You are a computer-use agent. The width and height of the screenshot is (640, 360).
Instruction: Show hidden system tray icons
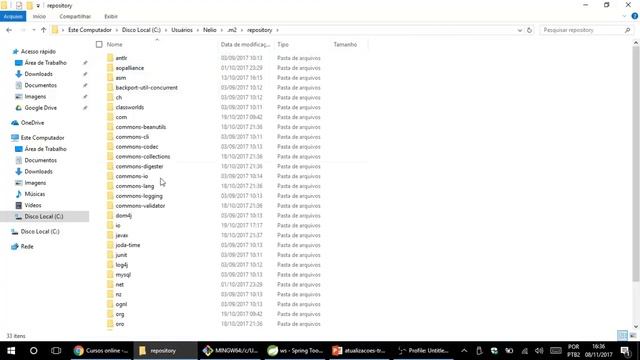pos(464,351)
